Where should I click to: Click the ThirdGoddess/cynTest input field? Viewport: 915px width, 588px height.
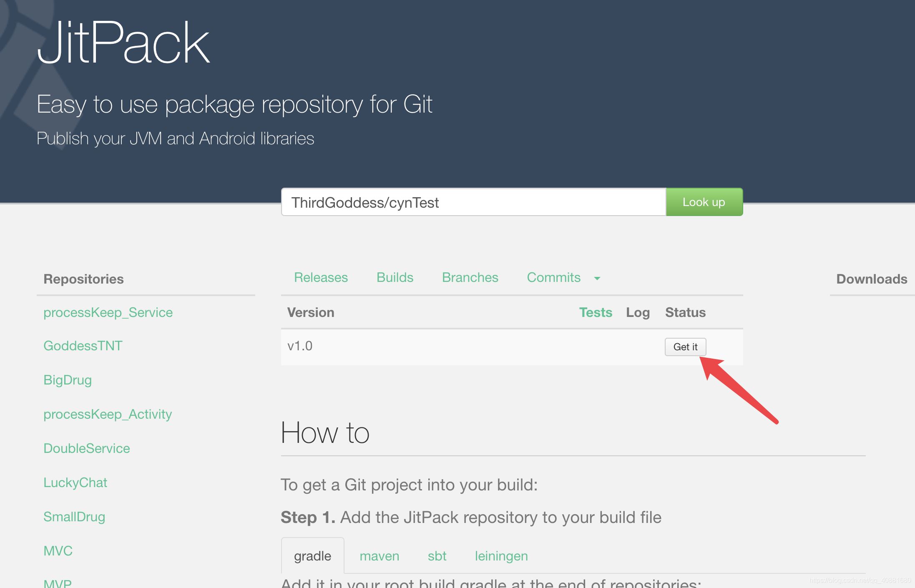pos(473,202)
